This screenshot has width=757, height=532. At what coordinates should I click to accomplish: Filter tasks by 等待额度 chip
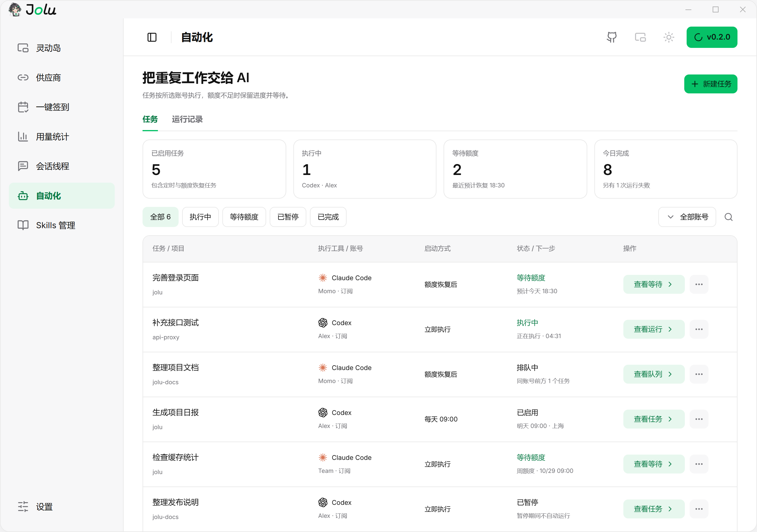[244, 217]
